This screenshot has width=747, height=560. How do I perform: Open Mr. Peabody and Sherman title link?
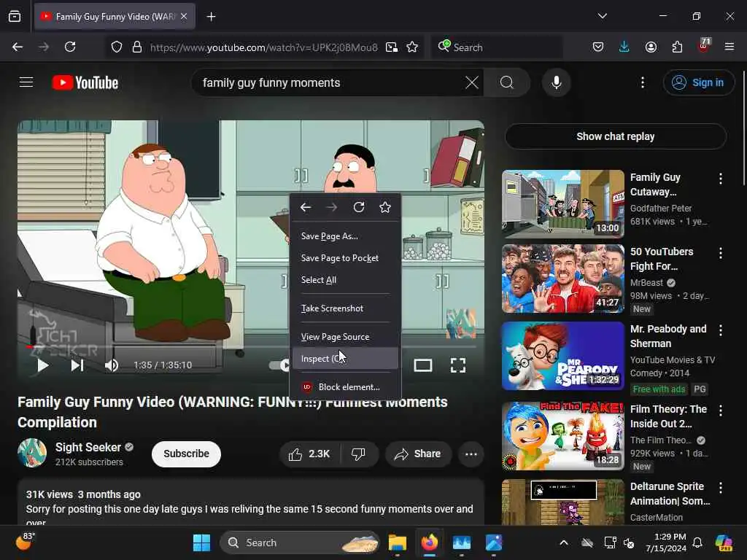tap(668, 336)
